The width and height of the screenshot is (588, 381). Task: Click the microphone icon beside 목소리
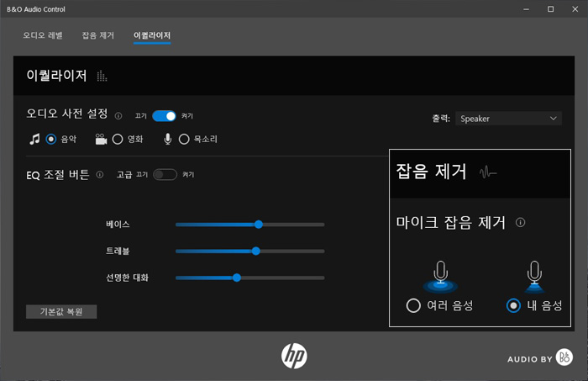pyautogui.click(x=168, y=139)
